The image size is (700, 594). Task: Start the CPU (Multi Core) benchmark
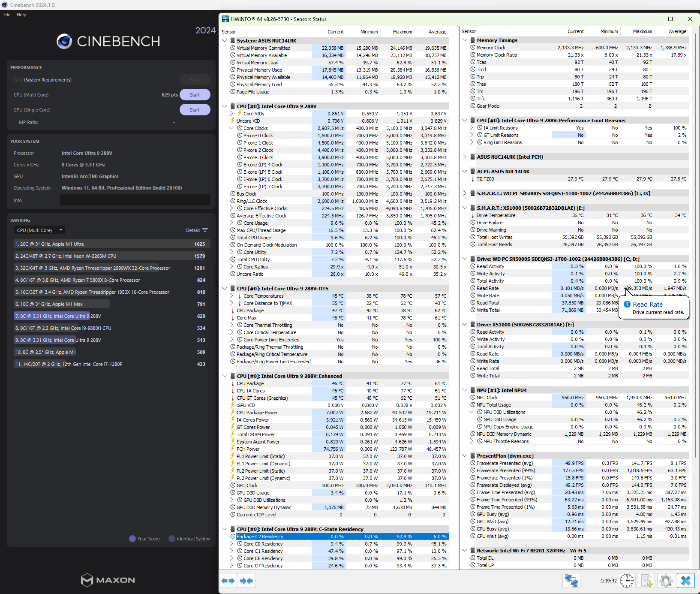coord(195,95)
